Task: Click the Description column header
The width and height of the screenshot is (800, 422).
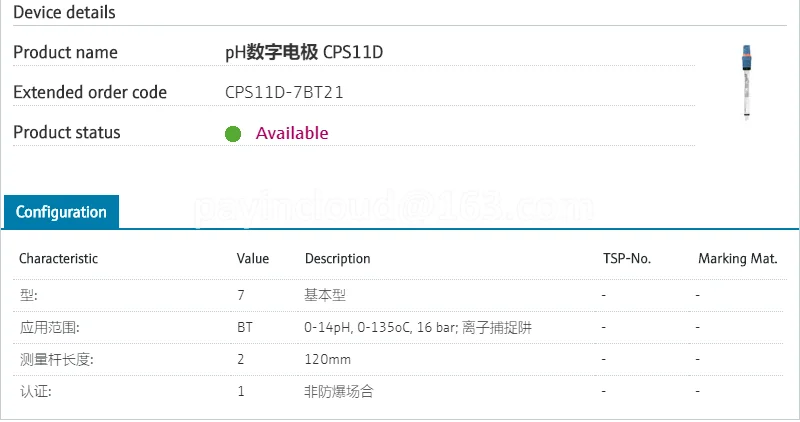Action: (337, 259)
